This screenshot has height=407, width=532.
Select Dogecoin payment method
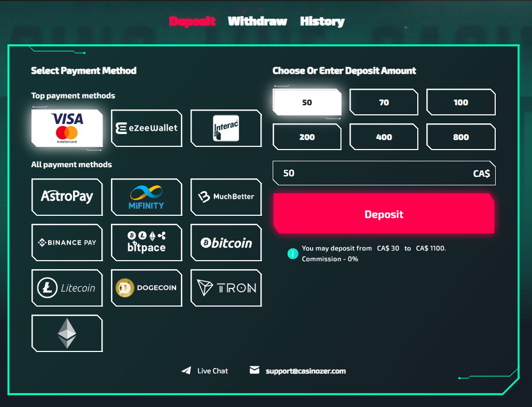click(147, 288)
